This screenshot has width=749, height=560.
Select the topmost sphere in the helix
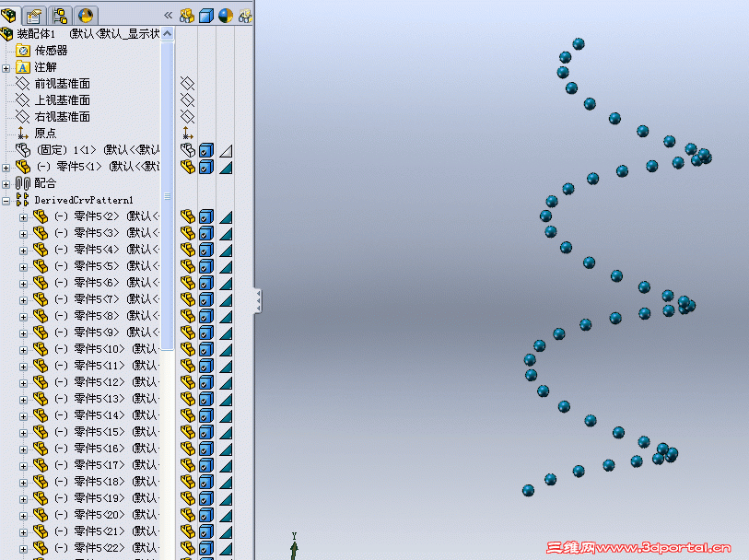(x=579, y=44)
